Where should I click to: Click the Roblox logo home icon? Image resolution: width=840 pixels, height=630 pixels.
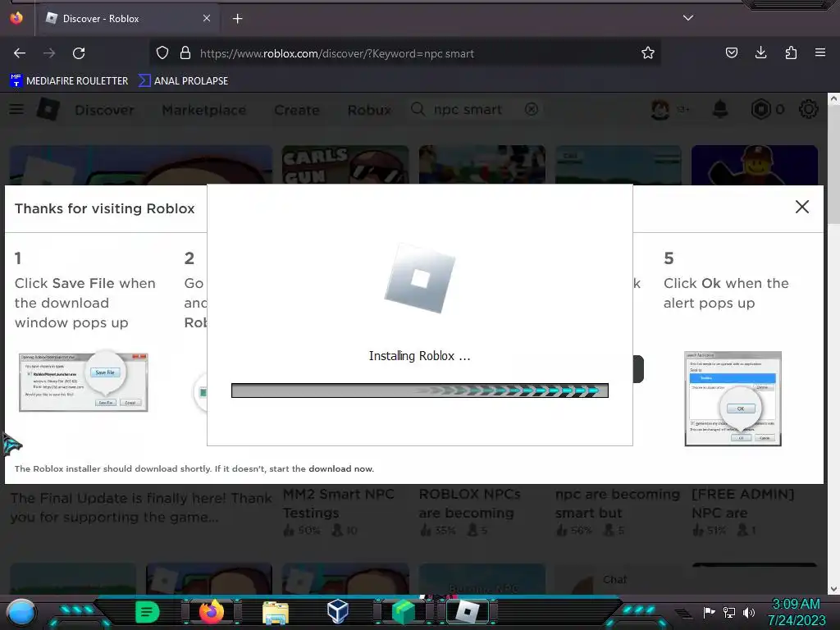coord(48,109)
